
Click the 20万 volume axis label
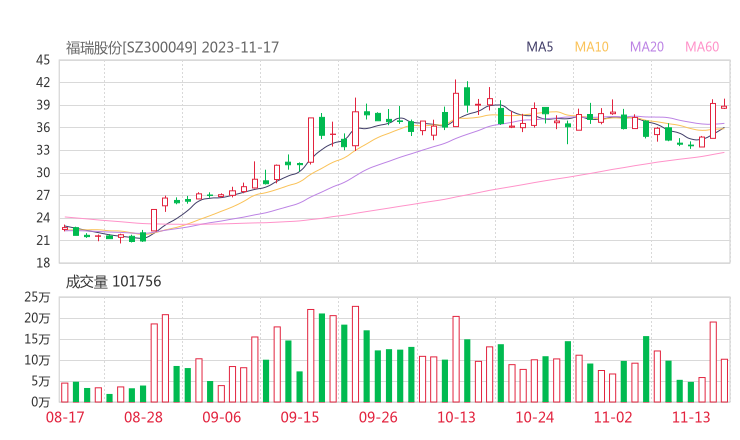[37, 319]
